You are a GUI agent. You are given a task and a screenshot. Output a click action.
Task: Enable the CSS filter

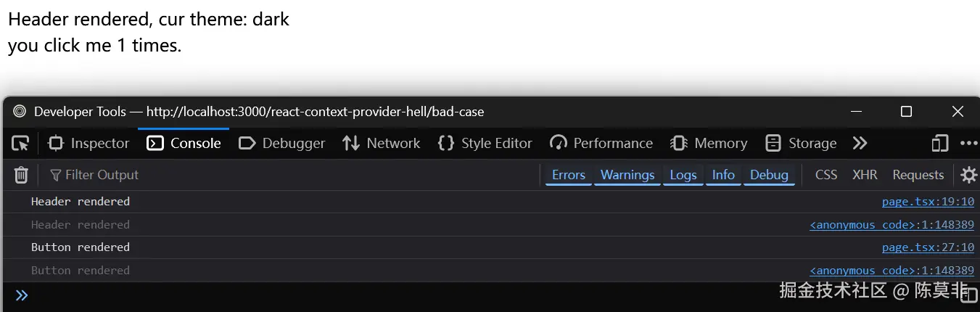click(x=825, y=175)
